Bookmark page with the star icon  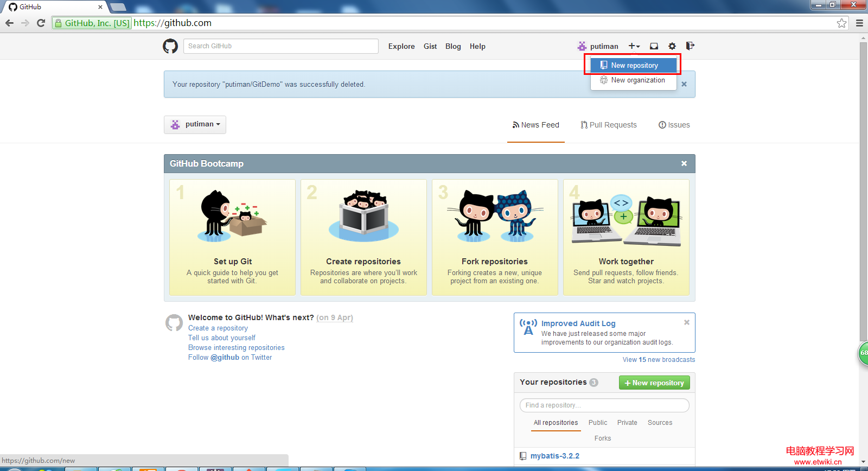tap(841, 23)
